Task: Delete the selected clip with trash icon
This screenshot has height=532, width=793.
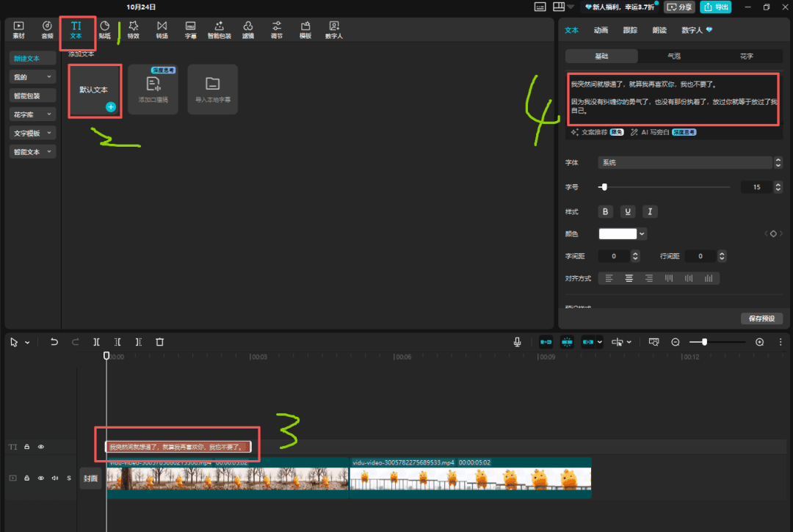Action: pyautogui.click(x=159, y=342)
